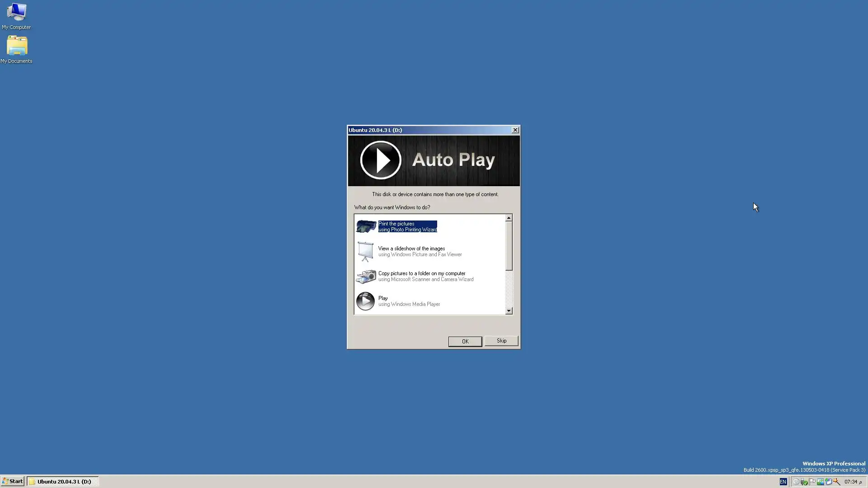
Task: Click the Windows Media Player play icon
Action: coord(365,301)
